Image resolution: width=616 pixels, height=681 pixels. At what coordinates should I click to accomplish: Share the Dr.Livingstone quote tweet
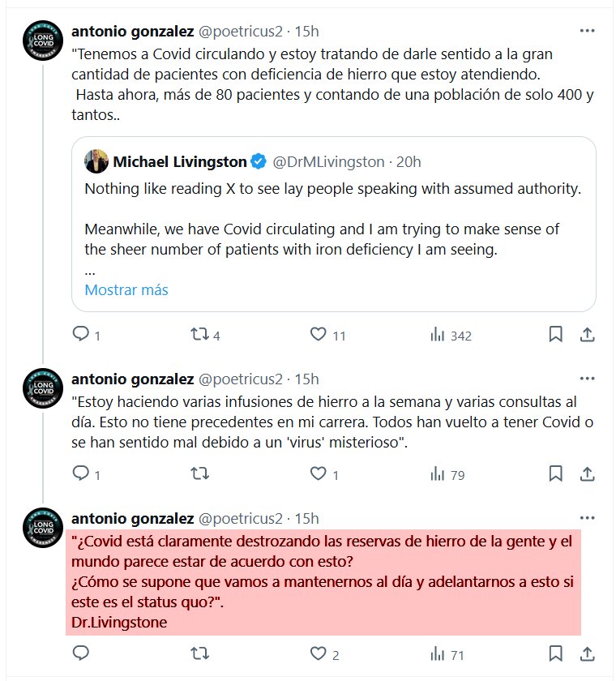coord(589,654)
